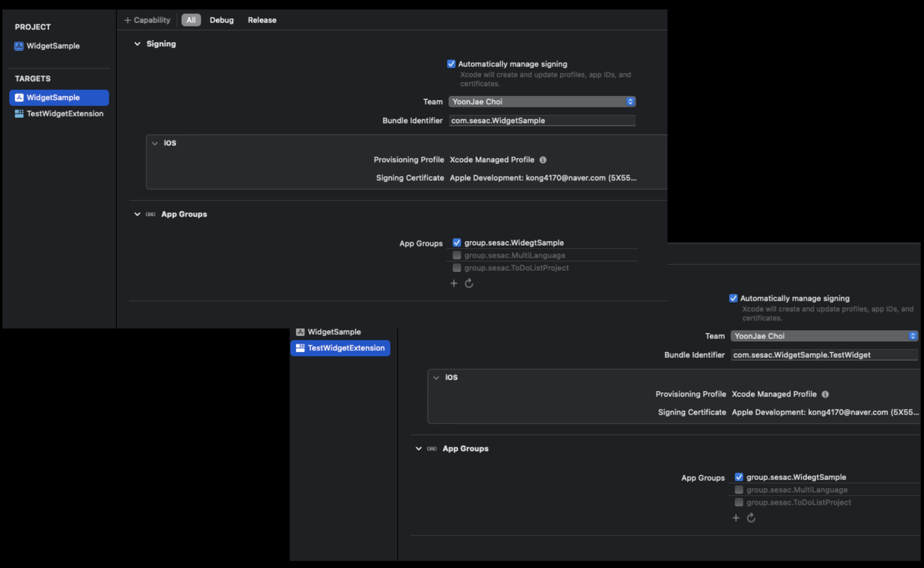This screenshot has width=924, height=568.
Task: Click the Provisioning Profile info icon in the upper panel
Action: pos(543,160)
